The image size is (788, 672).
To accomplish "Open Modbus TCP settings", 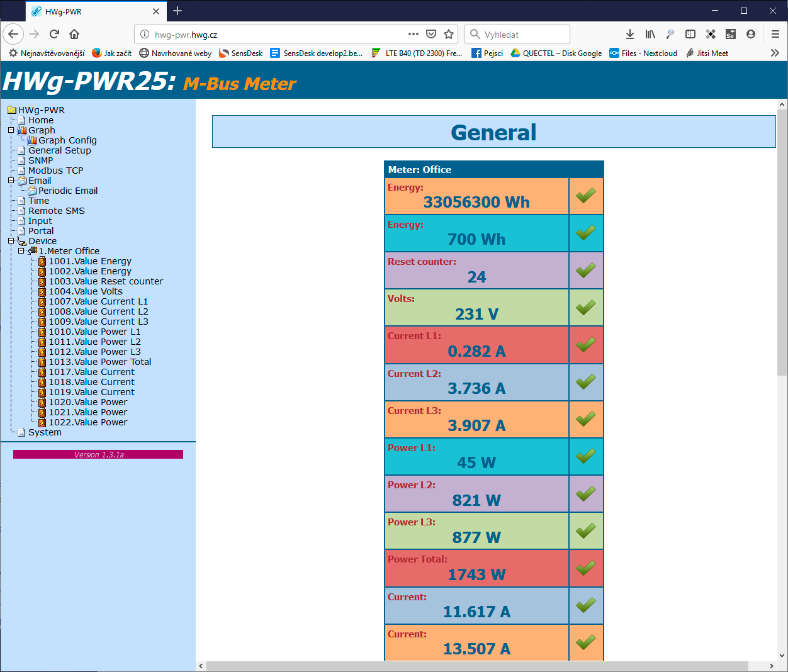I will [55, 171].
